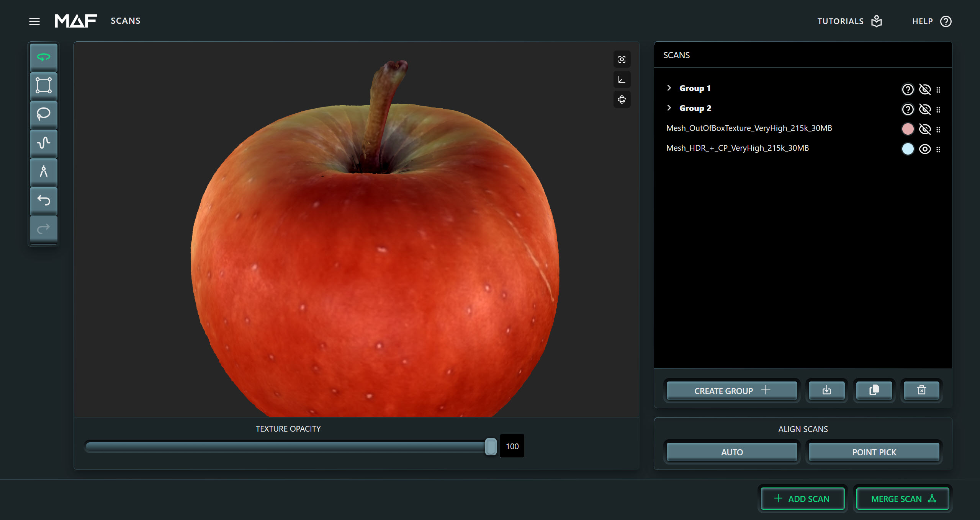
Task: Click the undo arrow
Action: click(x=44, y=200)
